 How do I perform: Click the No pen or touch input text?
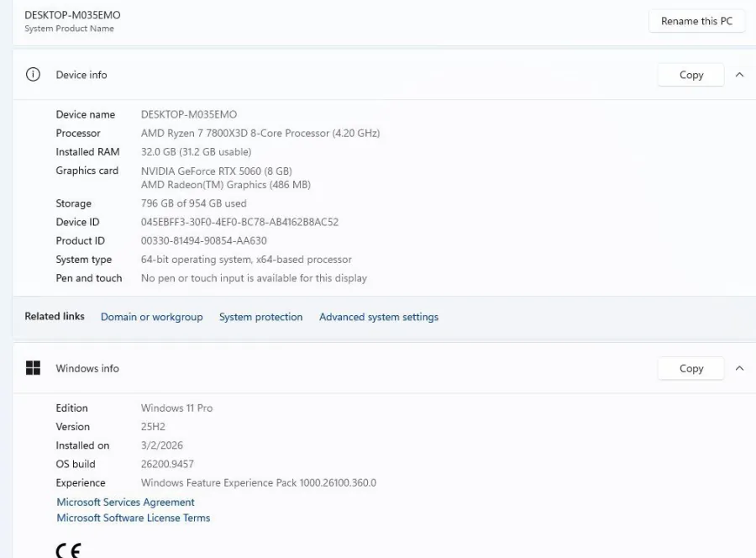coord(254,278)
